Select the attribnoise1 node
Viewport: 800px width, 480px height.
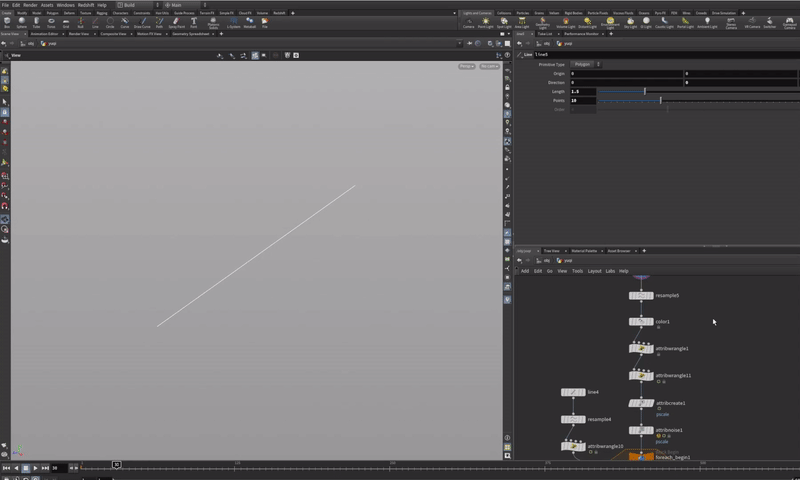point(641,430)
